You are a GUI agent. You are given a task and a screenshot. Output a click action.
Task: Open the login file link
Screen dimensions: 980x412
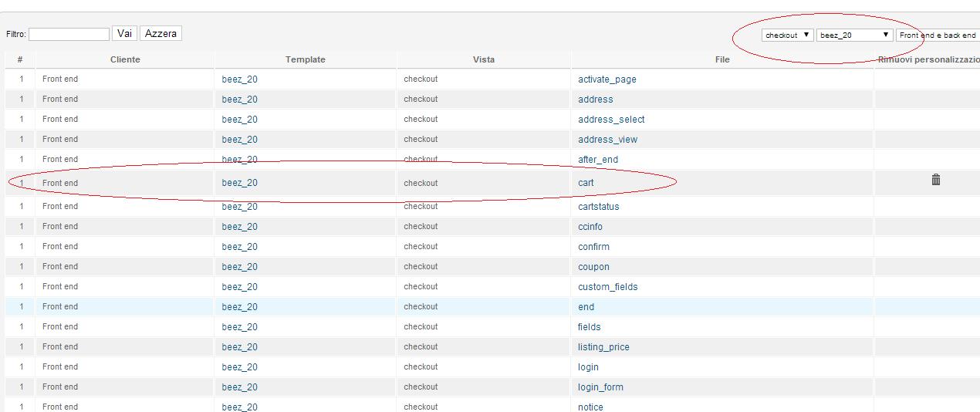(588, 367)
